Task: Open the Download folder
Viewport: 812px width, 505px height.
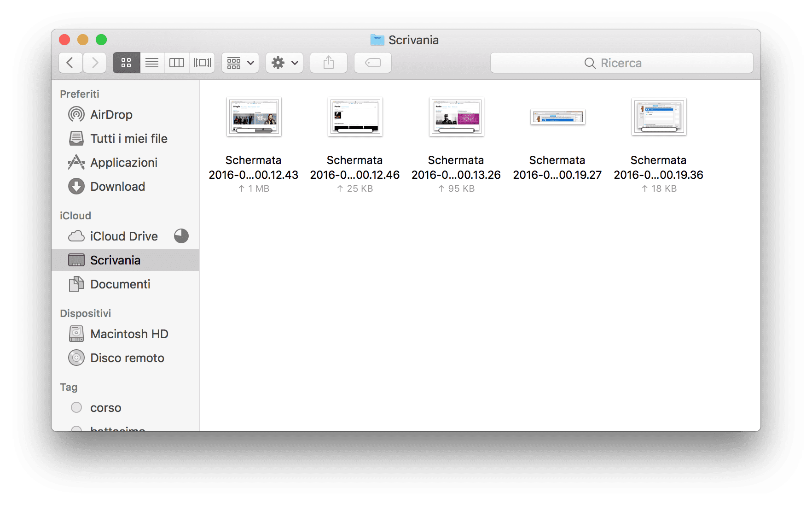Action: pos(117,187)
